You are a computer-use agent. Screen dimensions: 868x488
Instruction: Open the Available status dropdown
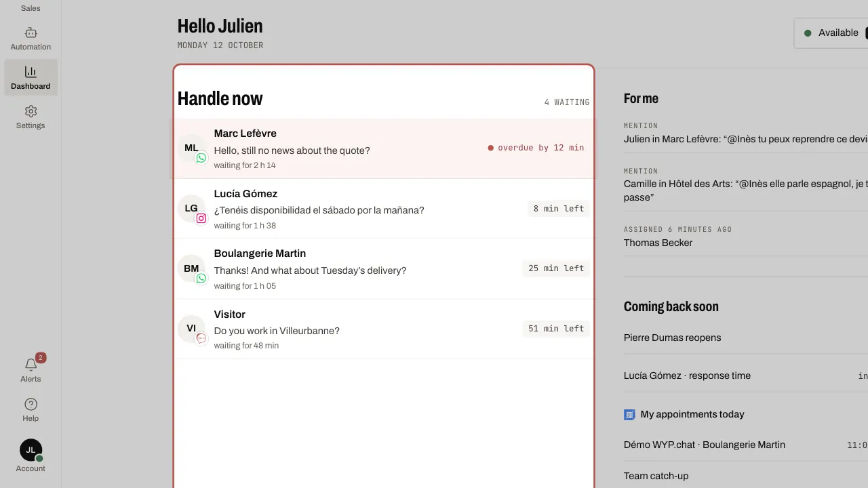831,33
